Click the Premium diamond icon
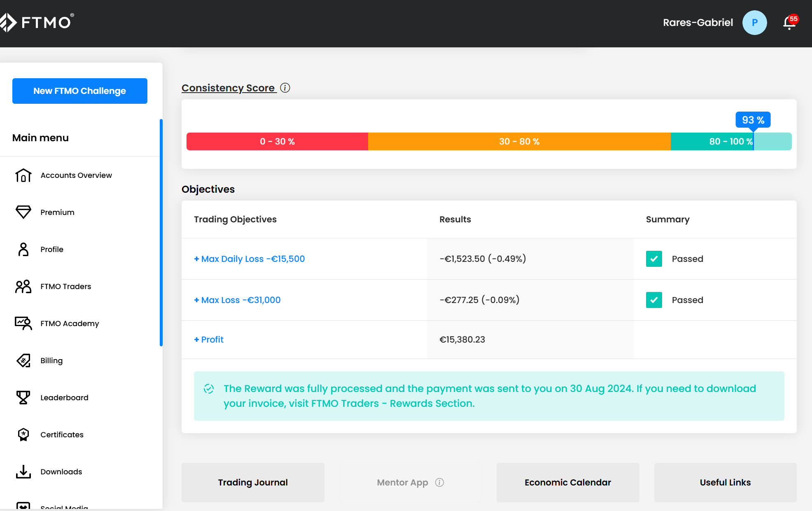 click(23, 212)
